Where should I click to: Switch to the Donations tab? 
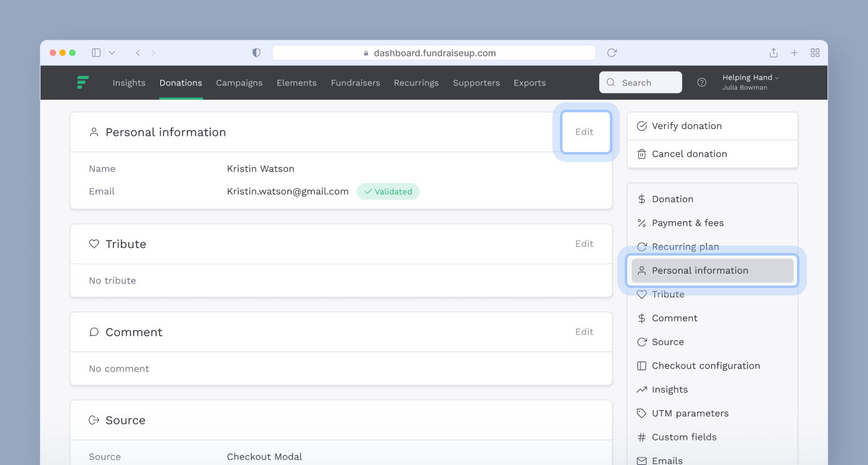click(x=181, y=82)
